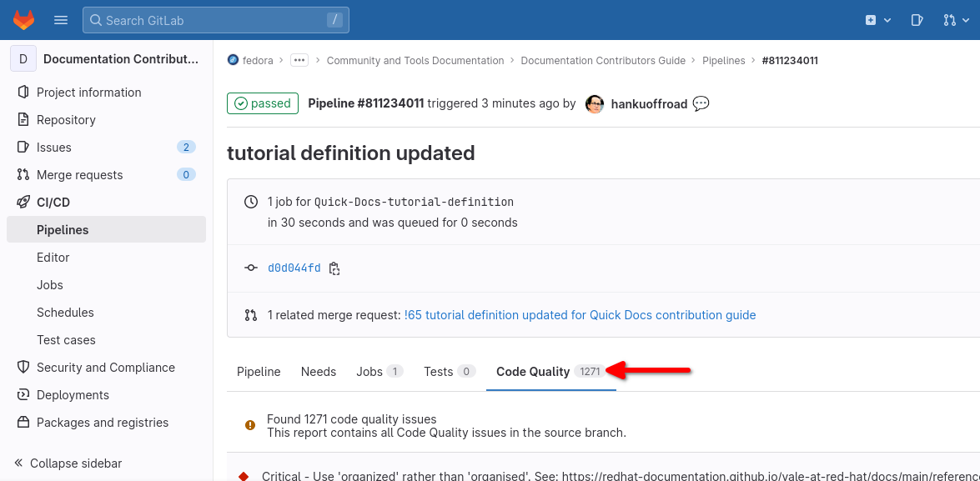Image resolution: width=980 pixels, height=481 pixels.
Task: Open the create new dropdown
Action: pyautogui.click(x=877, y=20)
